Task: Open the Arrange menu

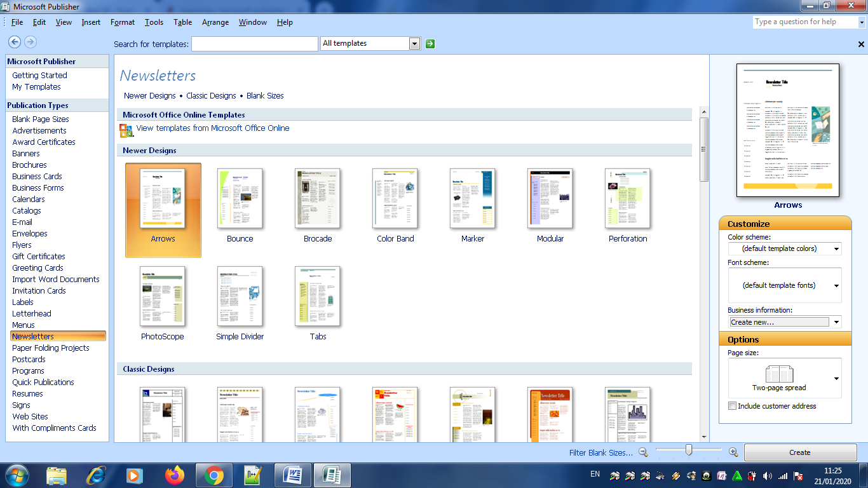Action: 215,22
